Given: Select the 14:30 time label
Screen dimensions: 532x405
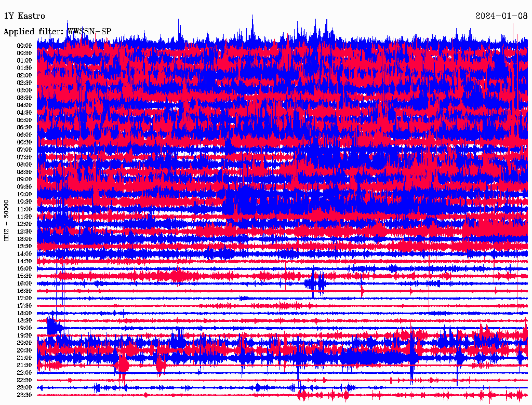Looking at the screenshot, I should (24, 261).
